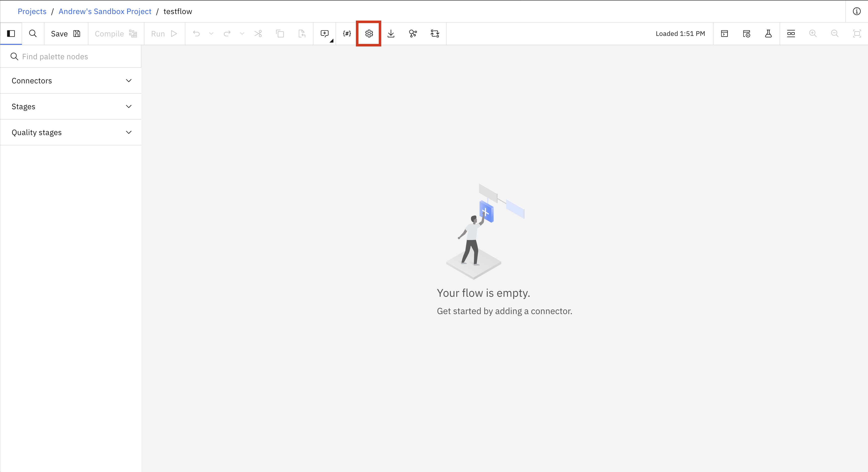Click the download arrow icon
The height and width of the screenshot is (472, 868).
point(391,33)
